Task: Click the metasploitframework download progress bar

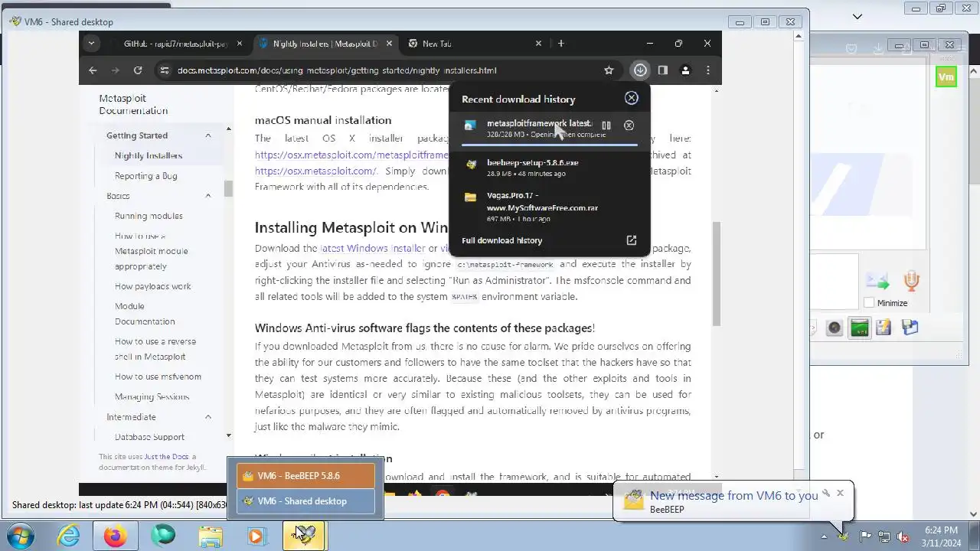Action: click(550, 143)
